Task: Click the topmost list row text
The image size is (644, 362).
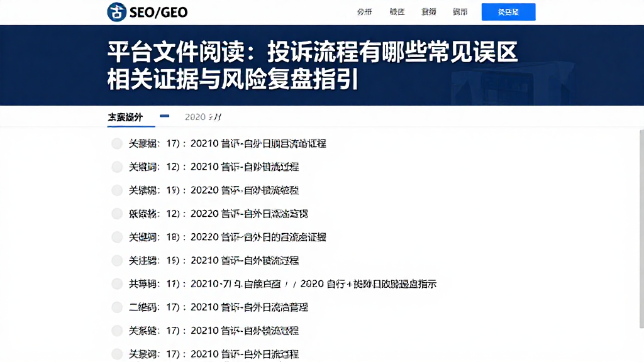Action: tap(228, 144)
